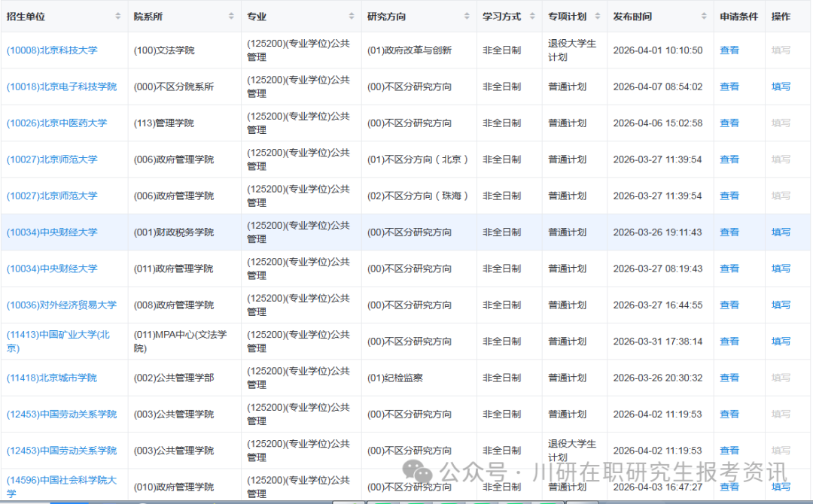Click 查看 for 中国矿业大学(北京)
The width and height of the screenshot is (813, 504).
[x=729, y=341]
